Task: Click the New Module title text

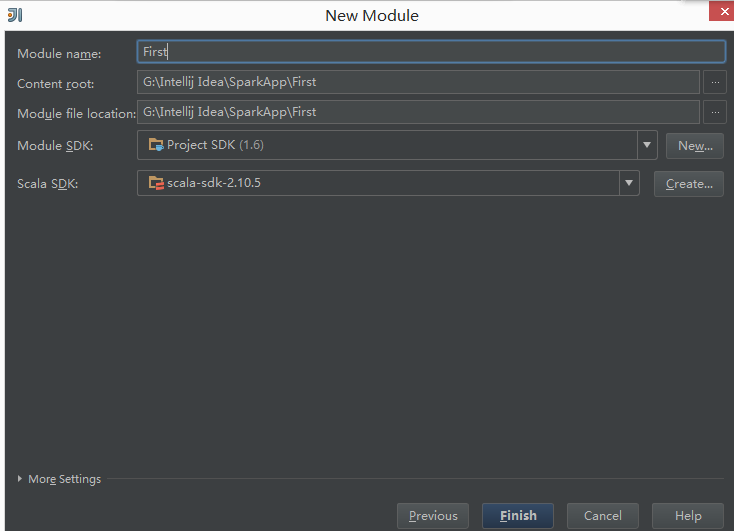Action: point(372,15)
